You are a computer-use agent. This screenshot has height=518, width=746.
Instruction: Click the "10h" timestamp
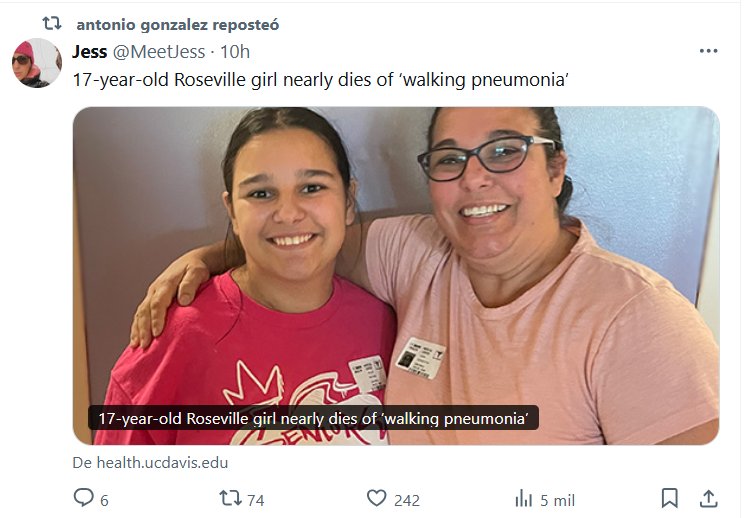[x=235, y=52]
